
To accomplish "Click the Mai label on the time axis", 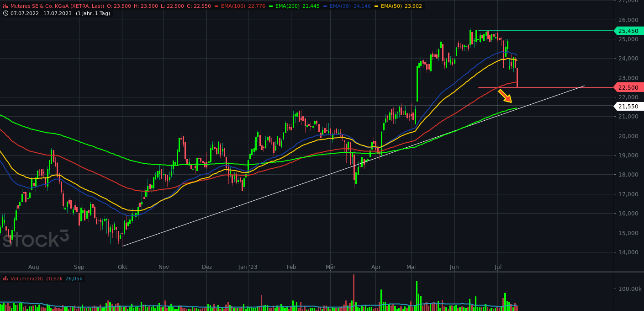I will (x=411, y=267).
